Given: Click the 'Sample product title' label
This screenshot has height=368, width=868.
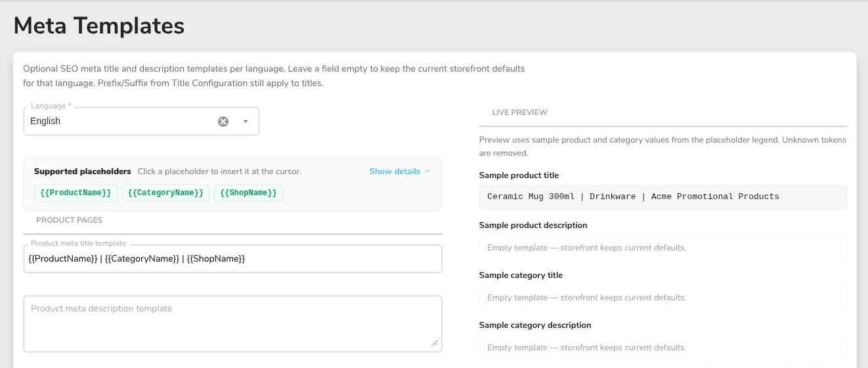Looking at the screenshot, I should [519, 175].
